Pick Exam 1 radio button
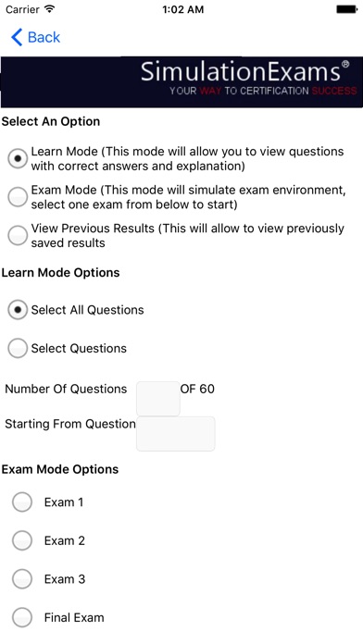Screen dimensions: 363x644 click(22, 502)
